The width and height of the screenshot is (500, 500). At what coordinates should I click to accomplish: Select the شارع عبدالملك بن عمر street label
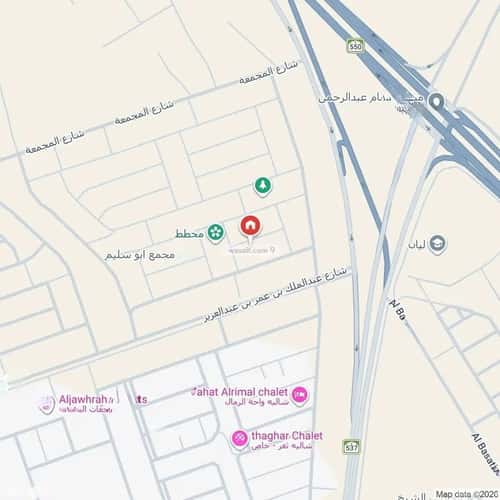(275, 295)
